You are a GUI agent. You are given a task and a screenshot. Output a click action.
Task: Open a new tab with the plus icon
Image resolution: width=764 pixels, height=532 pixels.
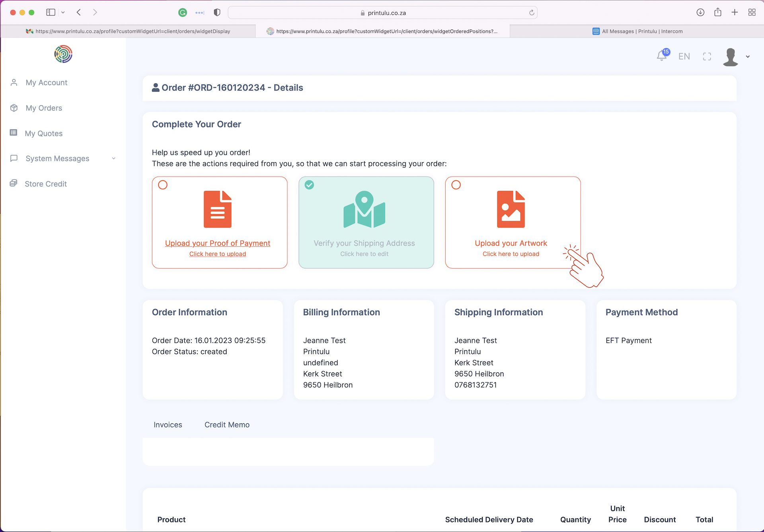(x=735, y=12)
